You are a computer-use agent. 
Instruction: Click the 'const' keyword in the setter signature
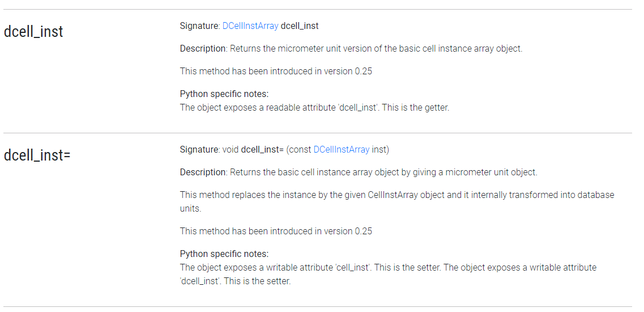300,149
